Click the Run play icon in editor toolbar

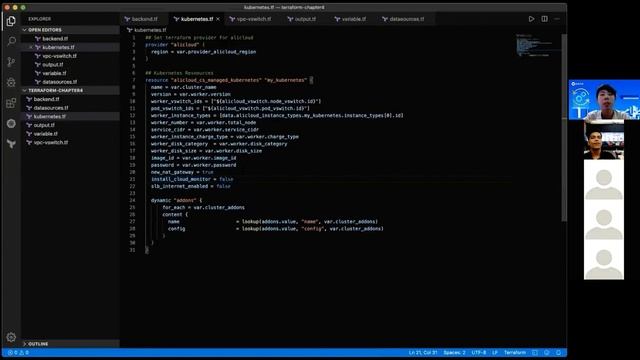pos(531,19)
